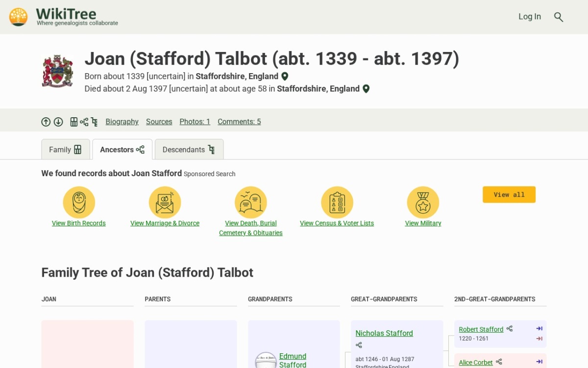Jump to the Sources section
Viewport: 588px width, 368px height.
tap(159, 122)
